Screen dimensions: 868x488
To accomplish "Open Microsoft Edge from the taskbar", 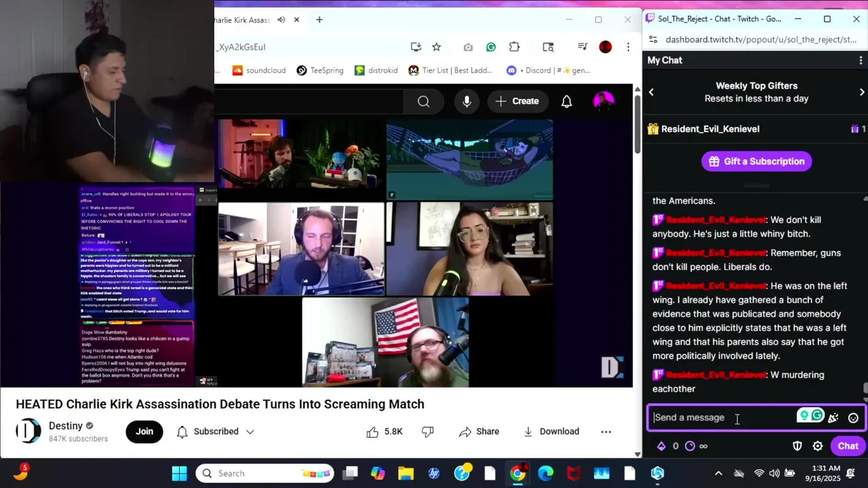I will (x=545, y=473).
